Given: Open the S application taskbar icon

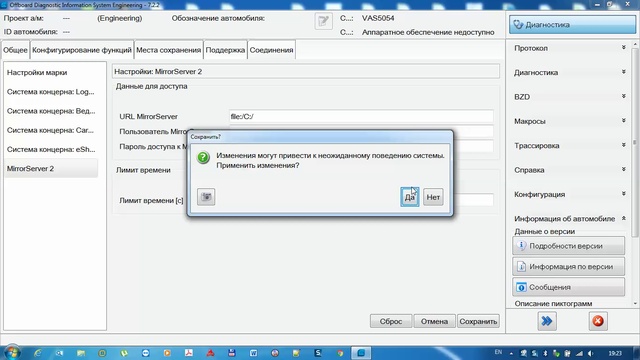Looking at the screenshot, I should pyautogui.click(x=318, y=353).
